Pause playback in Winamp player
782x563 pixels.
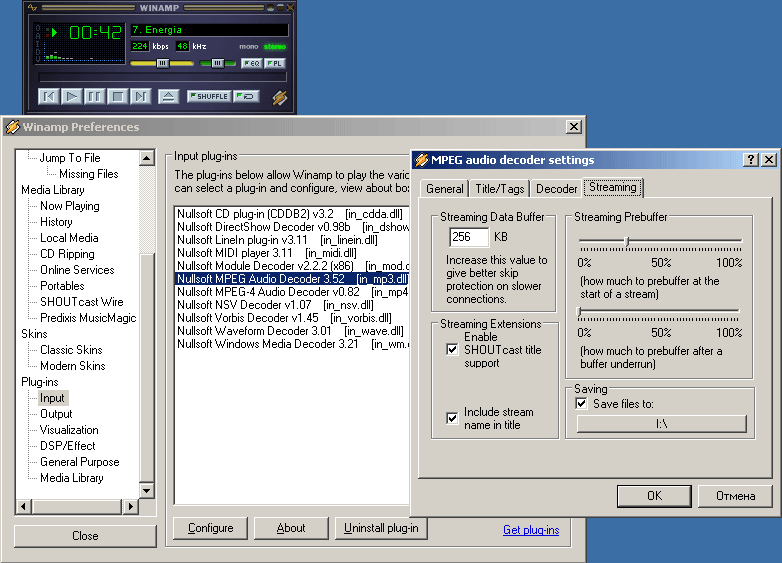[x=95, y=96]
